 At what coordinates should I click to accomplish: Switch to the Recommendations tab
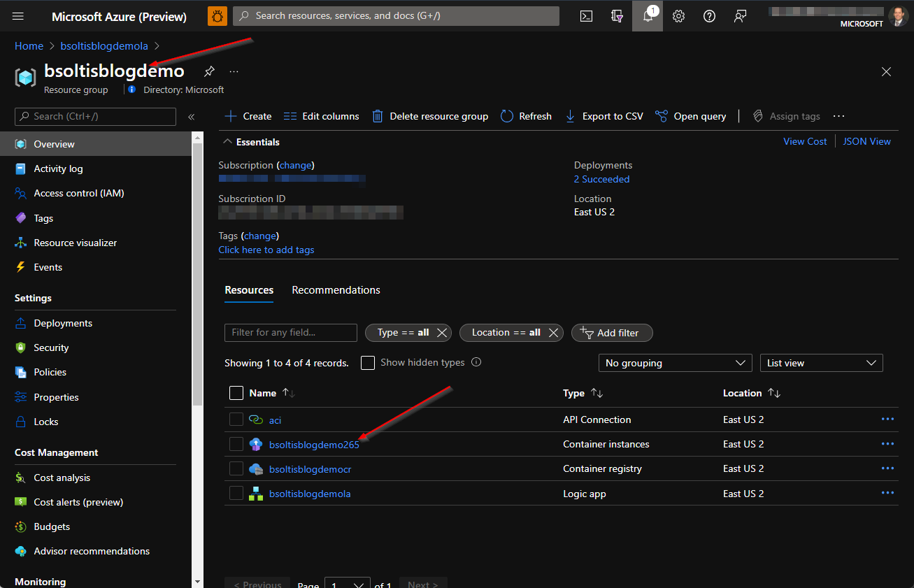336,289
